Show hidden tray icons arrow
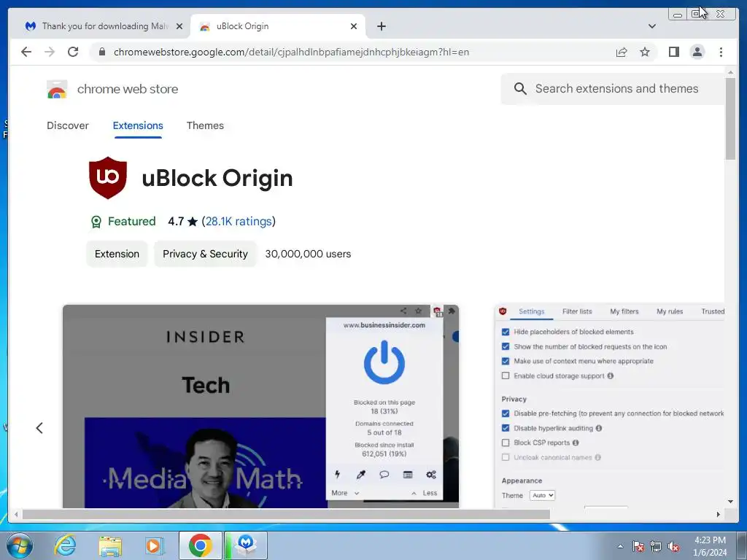Screen dimensions: 747x560 pyautogui.click(x=620, y=547)
